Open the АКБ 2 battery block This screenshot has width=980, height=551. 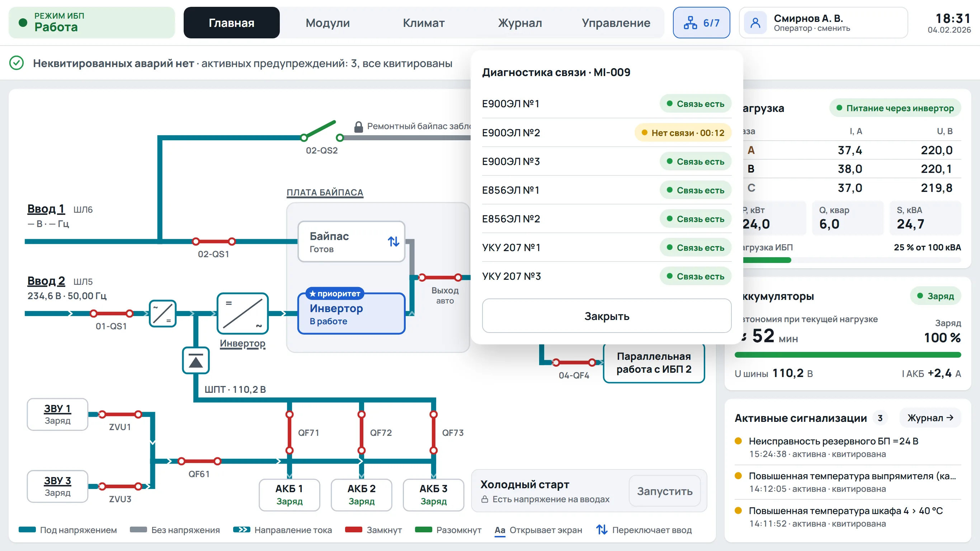click(362, 495)
